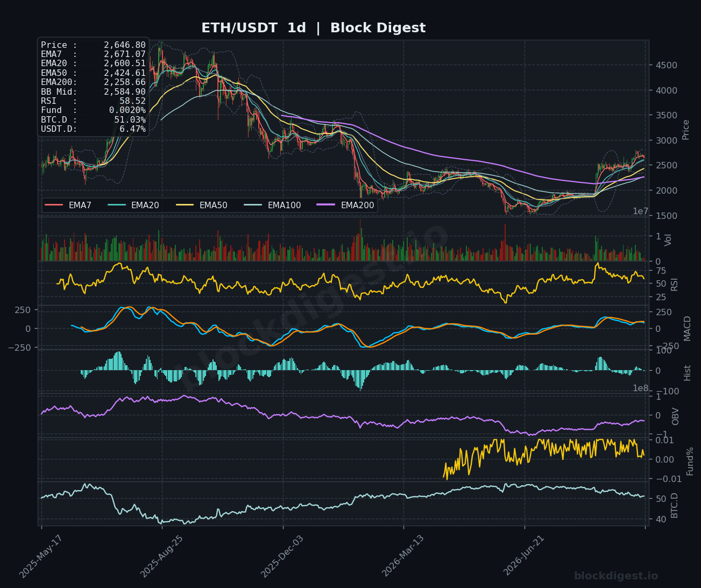Select the BB Mid 2,584.90 reading
This screenshot has height=588, width=701.
tap(93, 92)
